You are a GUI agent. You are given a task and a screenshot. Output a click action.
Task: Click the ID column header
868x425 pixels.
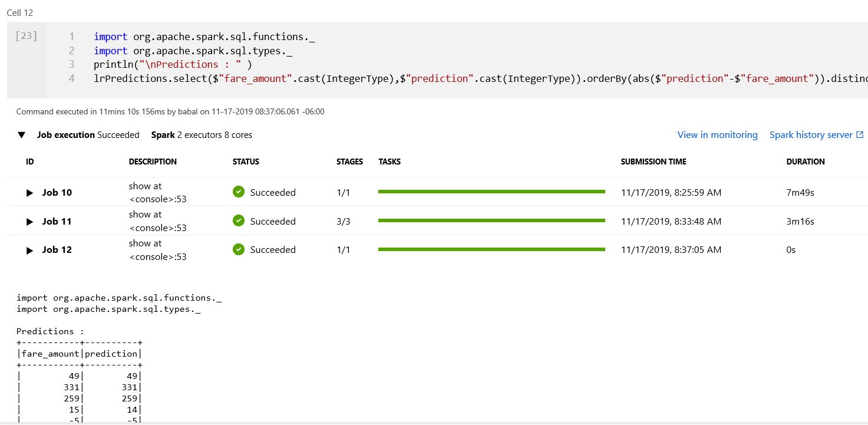(x=30, y=162)
